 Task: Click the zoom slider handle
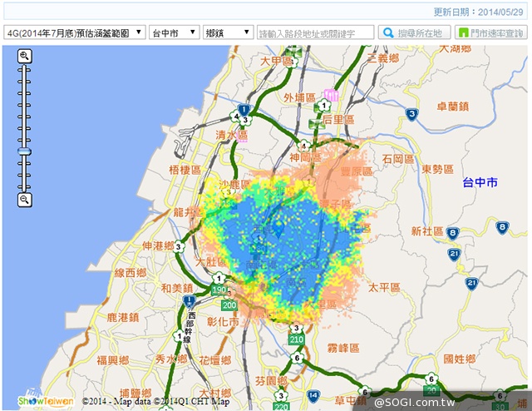click(x=25, y=152)
